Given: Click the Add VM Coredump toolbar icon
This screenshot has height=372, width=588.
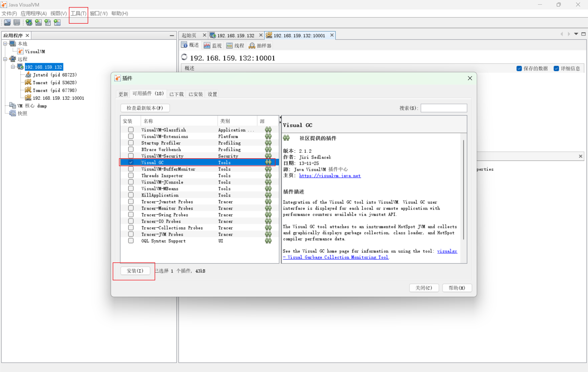Looking at the screenshot, I should [48, 23].
